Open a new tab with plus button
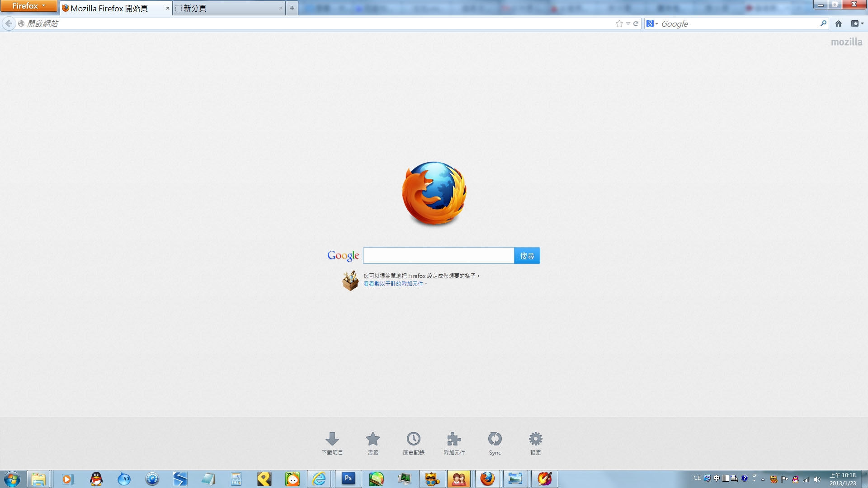 click(292, 8)
